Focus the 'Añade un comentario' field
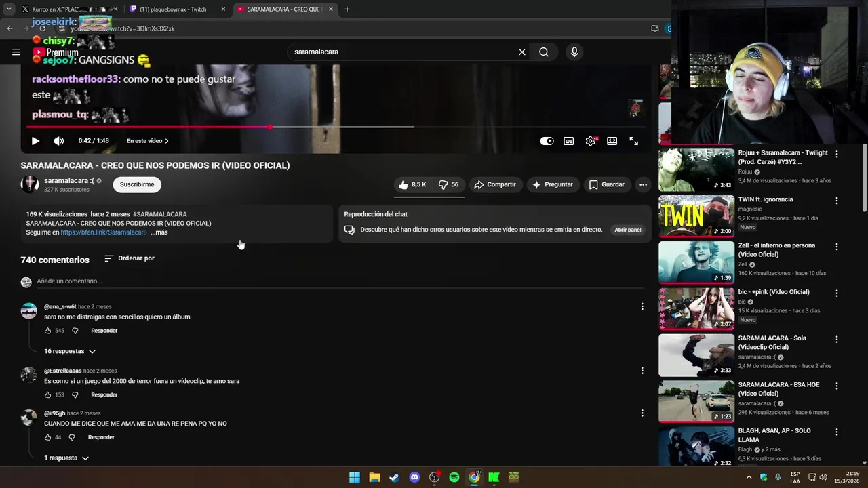 point(339,281)
